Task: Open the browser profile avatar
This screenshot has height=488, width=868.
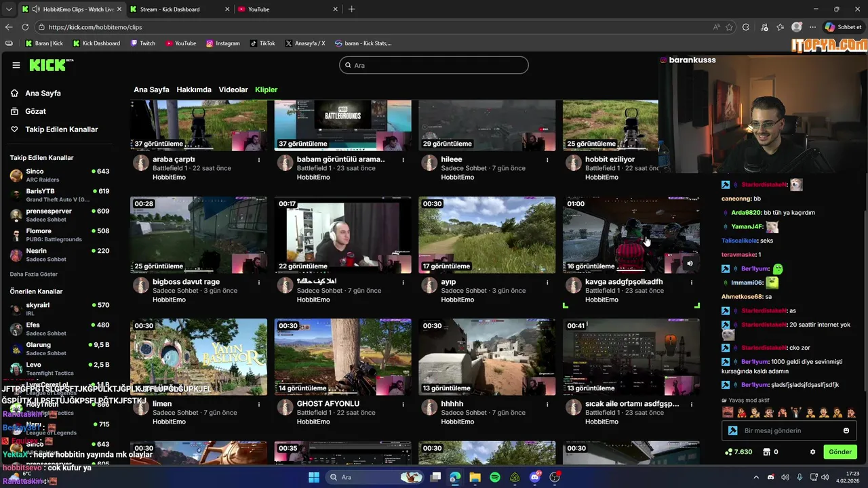Action: tap(797, 27)
